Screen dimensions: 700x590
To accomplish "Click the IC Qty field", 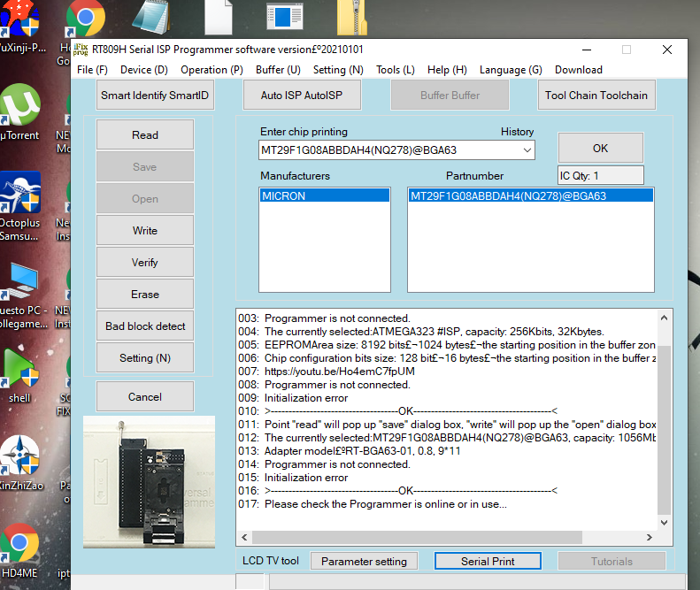I will (601, 175).
